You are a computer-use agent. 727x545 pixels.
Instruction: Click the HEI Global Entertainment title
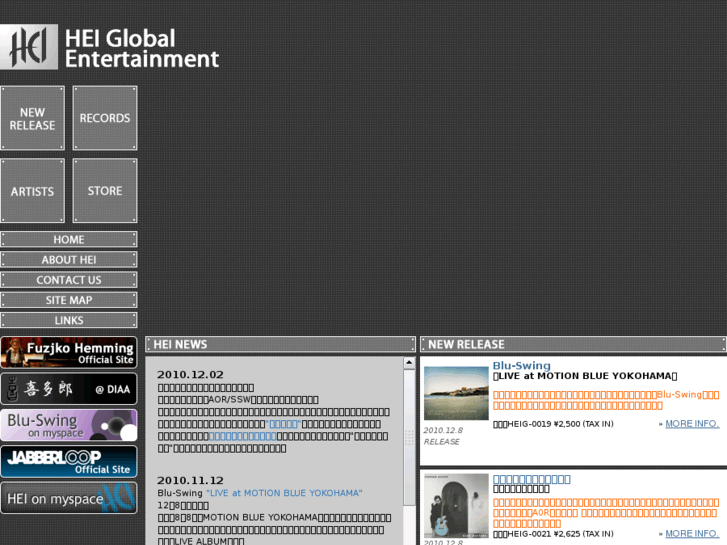pyautogui.click(x=141, y=48)
